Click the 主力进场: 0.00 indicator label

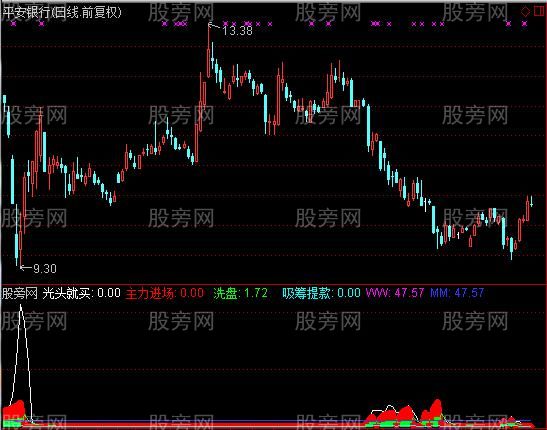(x=165, y=293)
